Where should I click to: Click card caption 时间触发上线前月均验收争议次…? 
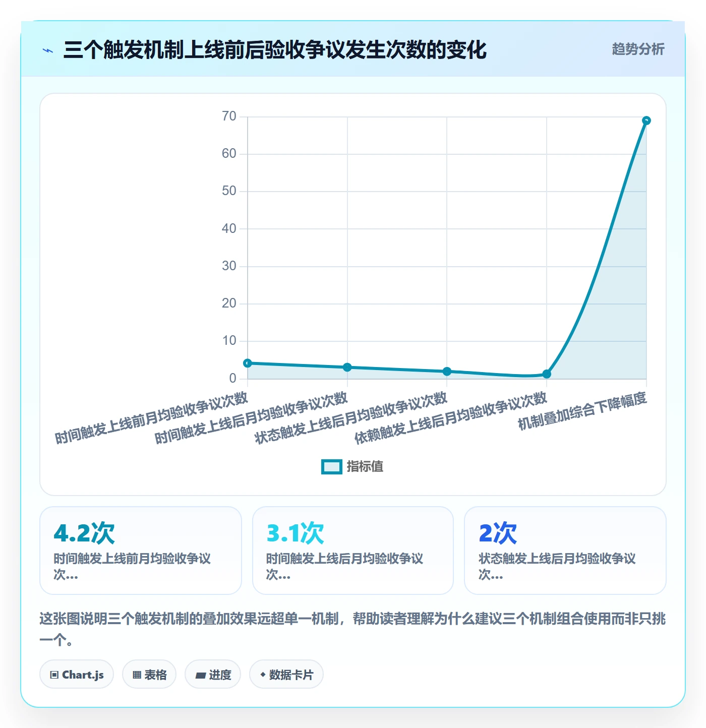pyautogui.click(x=132, y=566)
